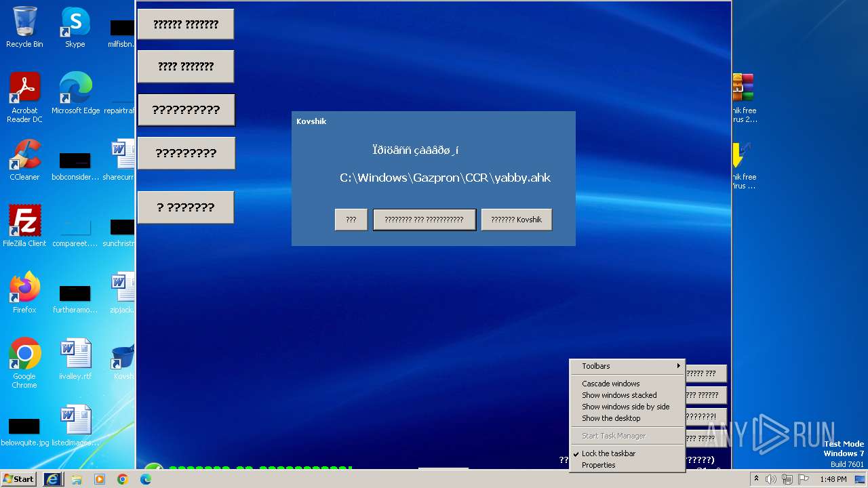
Task: Toggle Lock the taskbar option
Action: click(x=627, y=453)
